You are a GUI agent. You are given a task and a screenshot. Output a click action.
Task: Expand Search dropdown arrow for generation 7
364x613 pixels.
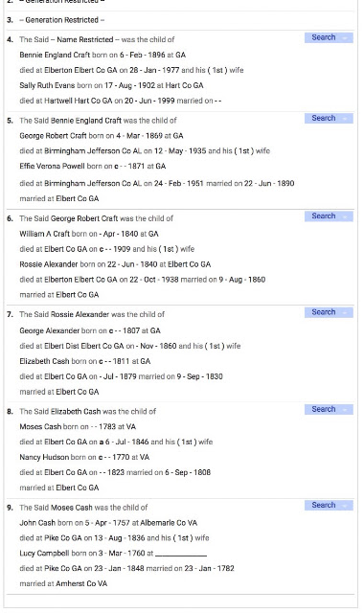pyautogui.click(x=345, y=313)
